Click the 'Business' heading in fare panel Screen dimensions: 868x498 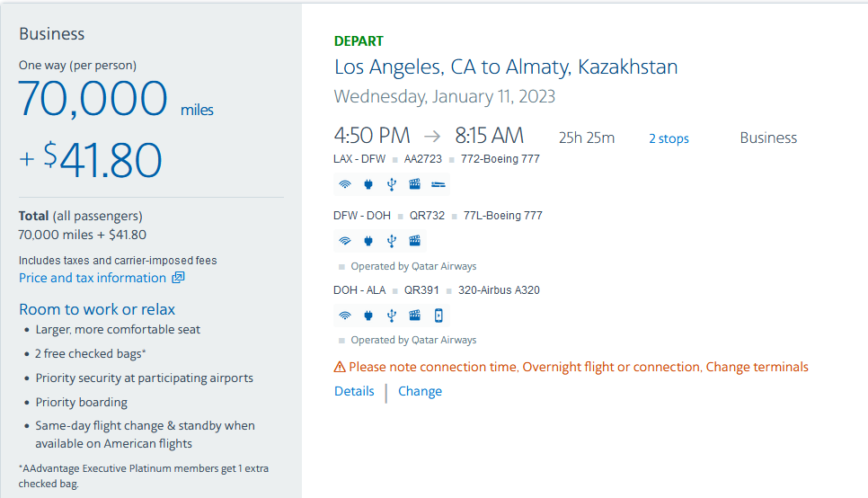pyautogui.click(x=51, y=34)
